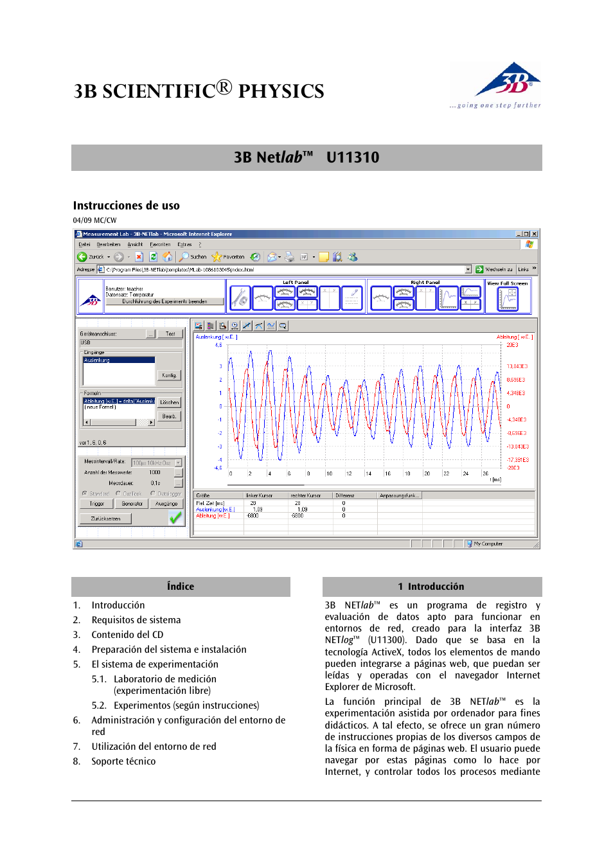Image resolution: width=613 pixels, height=868 pixels.
Task: Expand the address bar dropdown arrow
Action: click(468, 269)
